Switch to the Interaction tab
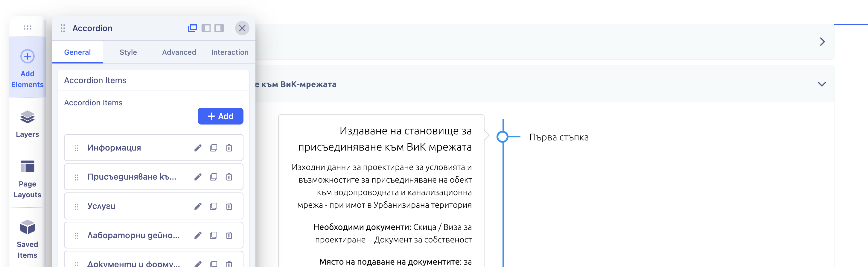 230,52
